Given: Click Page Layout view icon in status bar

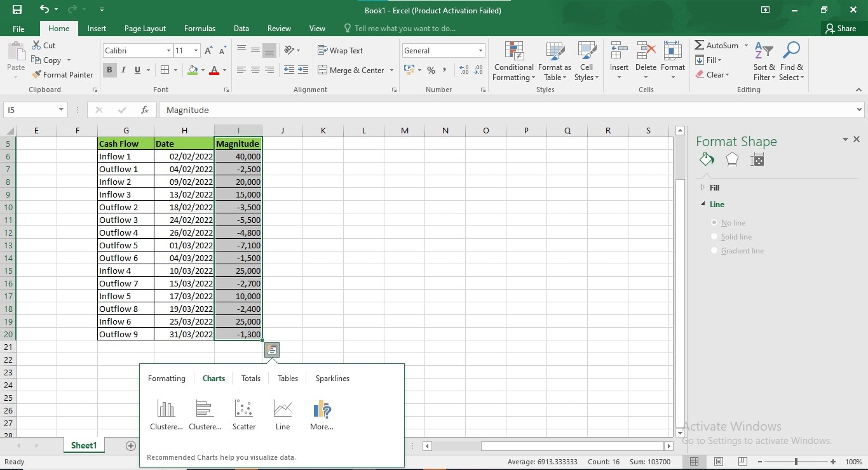Looking at the screenshot, I should coord(718,462).
